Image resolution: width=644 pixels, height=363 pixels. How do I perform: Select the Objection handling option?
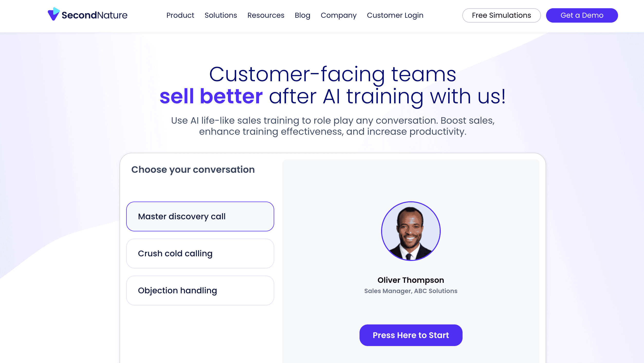[x=200, y=291]
